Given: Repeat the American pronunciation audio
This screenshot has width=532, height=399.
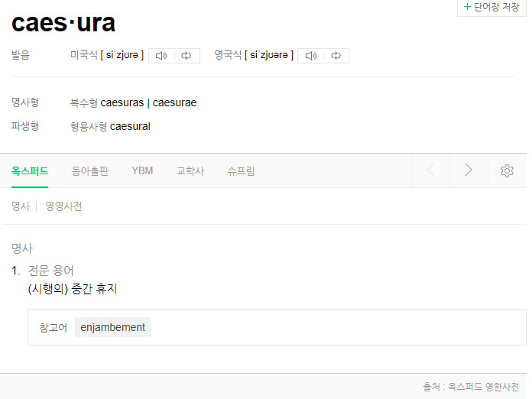Looking at the screenshot, I should point(187,56).
